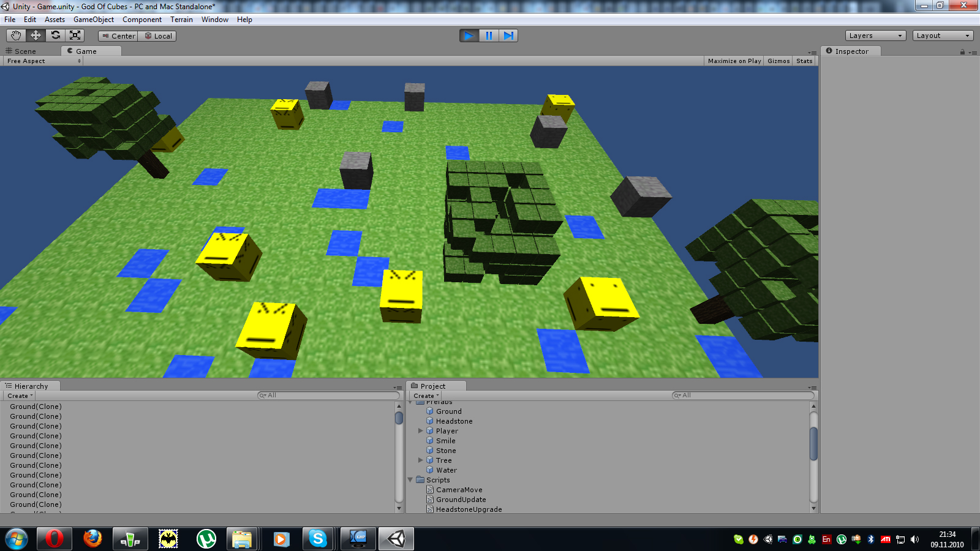Expand the Player prefab
This screenshot has height=551, width=980.
[420, 431]
